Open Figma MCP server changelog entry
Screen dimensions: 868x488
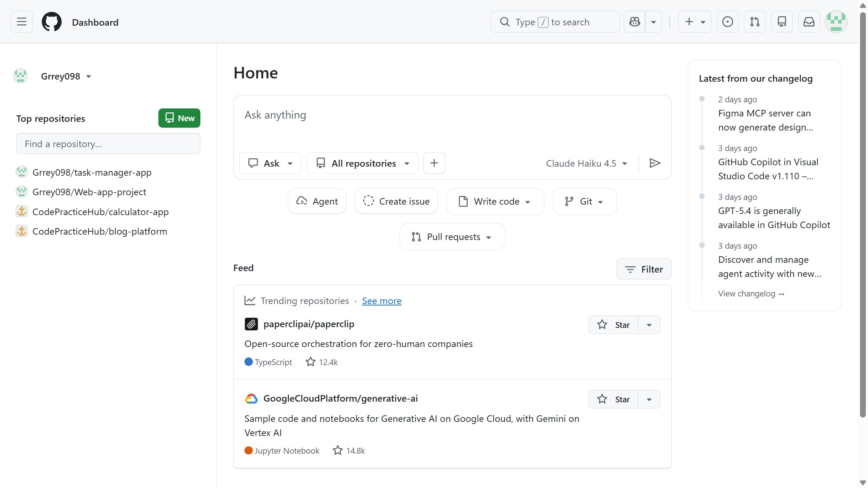click(765, 120)
